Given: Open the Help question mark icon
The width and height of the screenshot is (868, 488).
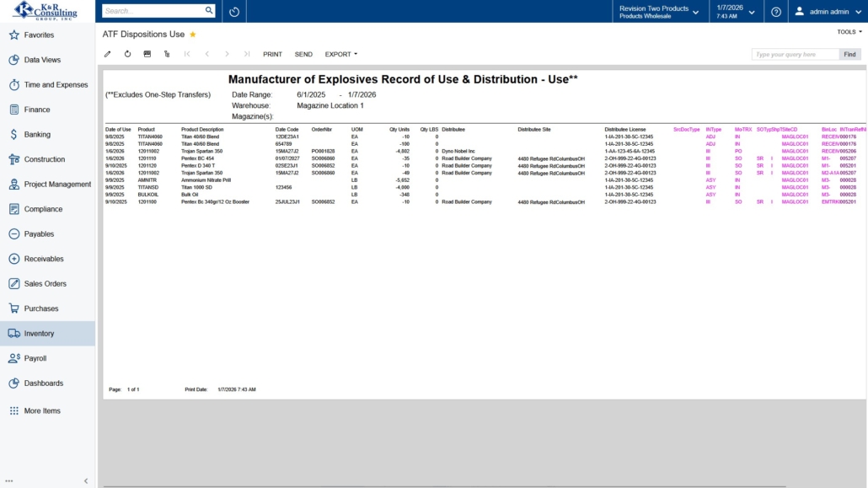Looking at the screenshot, I should [776, 12].
